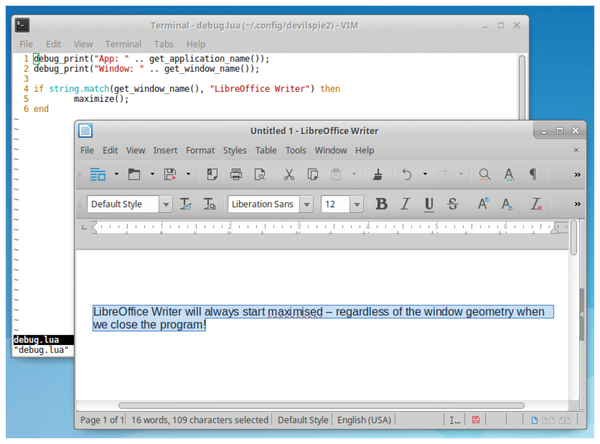Viewport: 600px width, 444px height.
Task: Toggle the Print Preview icon
Action: [x=260, y=175]
